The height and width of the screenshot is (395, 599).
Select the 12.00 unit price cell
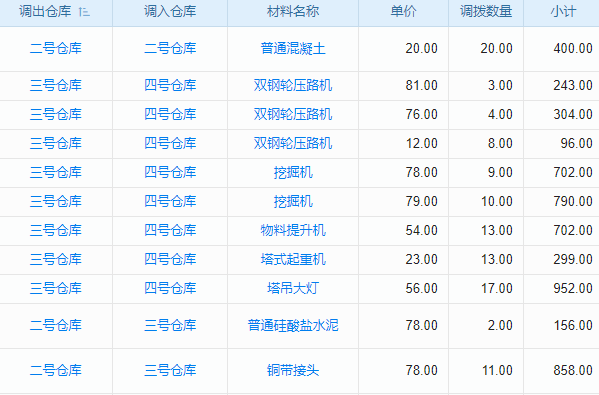(421, 143)
